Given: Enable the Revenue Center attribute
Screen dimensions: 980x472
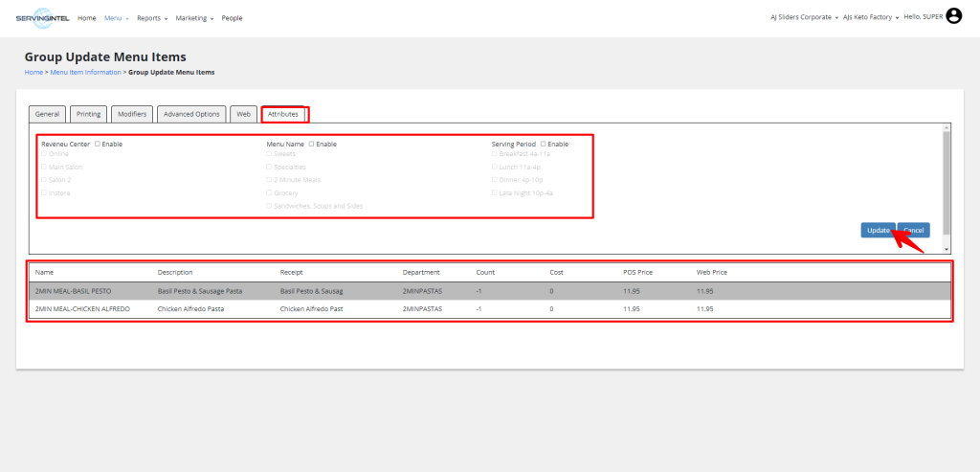Looking at the screenshot, I should coord(98,144).
